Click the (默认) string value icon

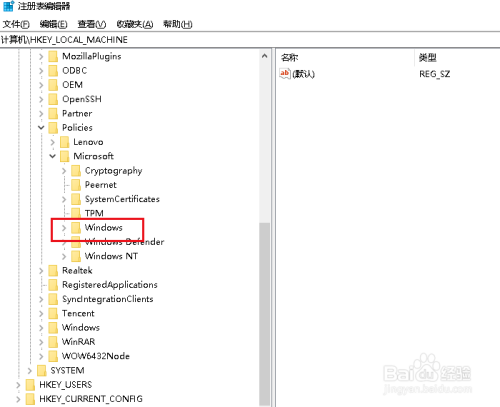[x=285, y=73]
